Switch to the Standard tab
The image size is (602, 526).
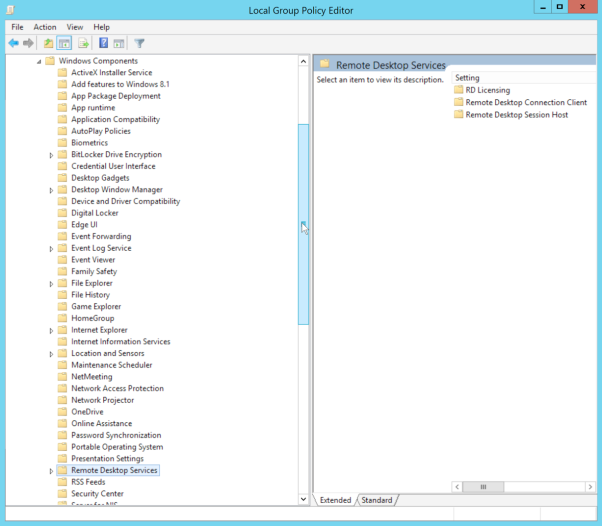pos(377,500)
